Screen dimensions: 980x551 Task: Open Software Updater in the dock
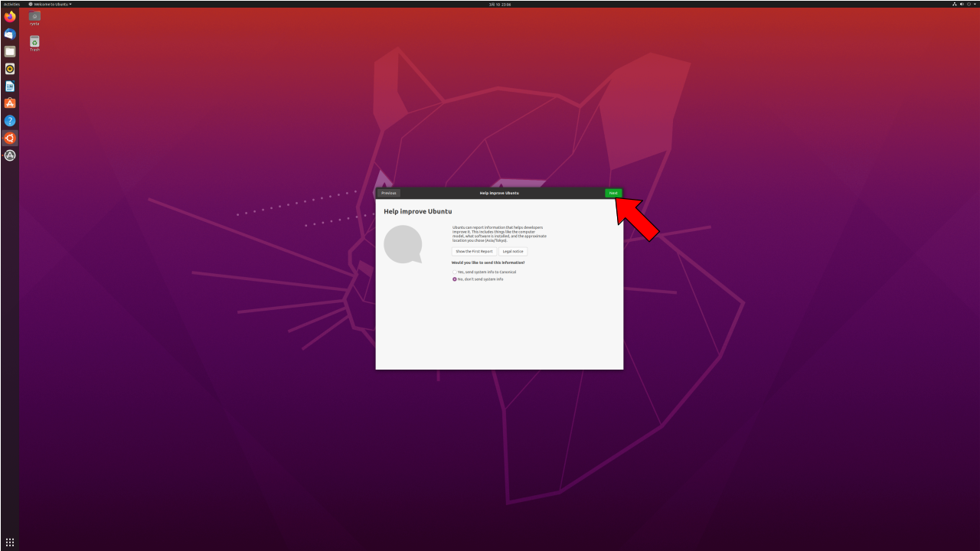click(x=10, y=155)
